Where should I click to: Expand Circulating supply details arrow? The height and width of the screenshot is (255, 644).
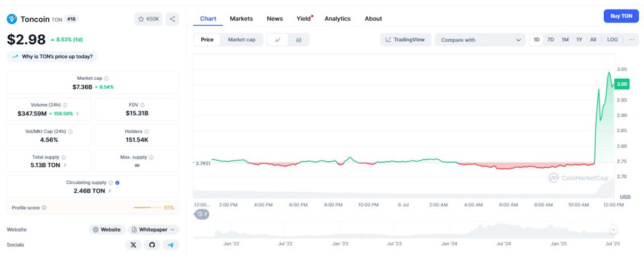point(110,191)
